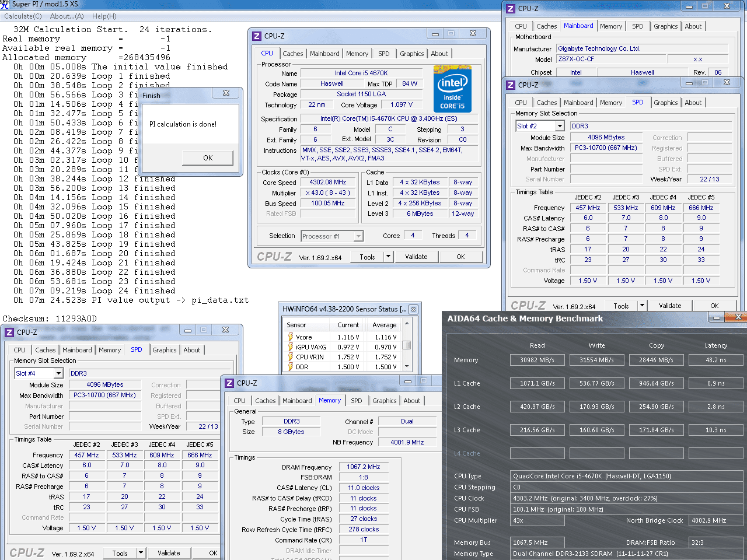Click the Memory Read 30982 MB/s field
Viewport: 747px width, 560px height.
coord(537,360)
